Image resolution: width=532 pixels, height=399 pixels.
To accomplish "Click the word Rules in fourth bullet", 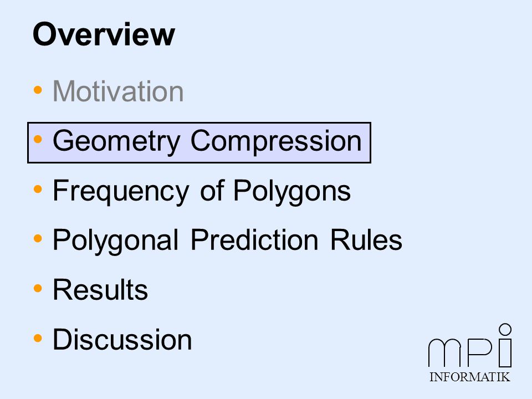I will click(x=366, y=240).
